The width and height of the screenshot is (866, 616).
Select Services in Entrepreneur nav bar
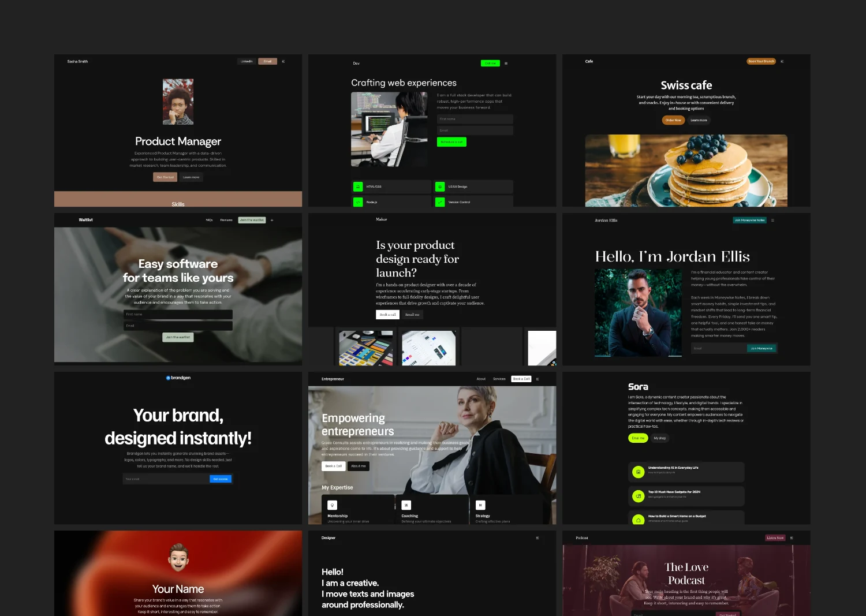(x=499, y=379)
